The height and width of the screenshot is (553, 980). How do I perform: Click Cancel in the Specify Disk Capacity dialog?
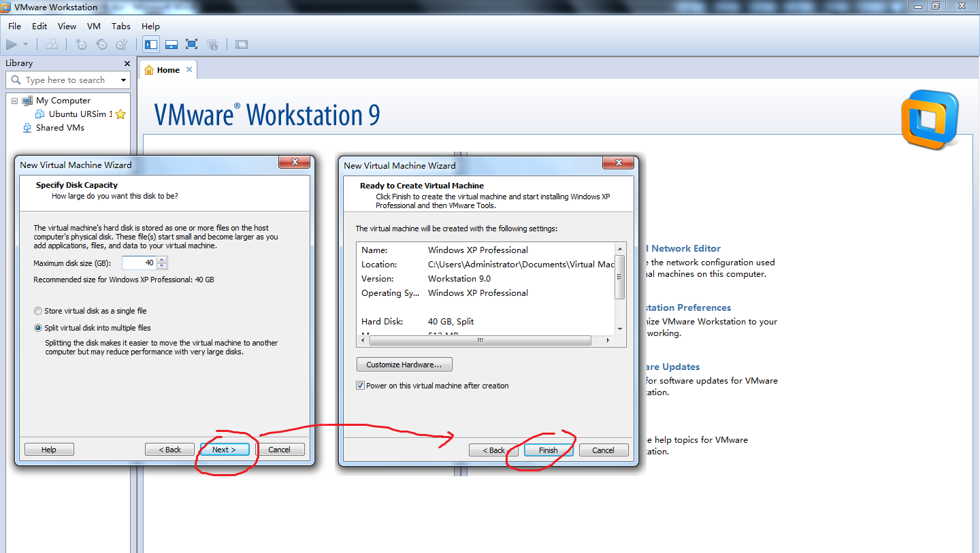pos(279,450)
